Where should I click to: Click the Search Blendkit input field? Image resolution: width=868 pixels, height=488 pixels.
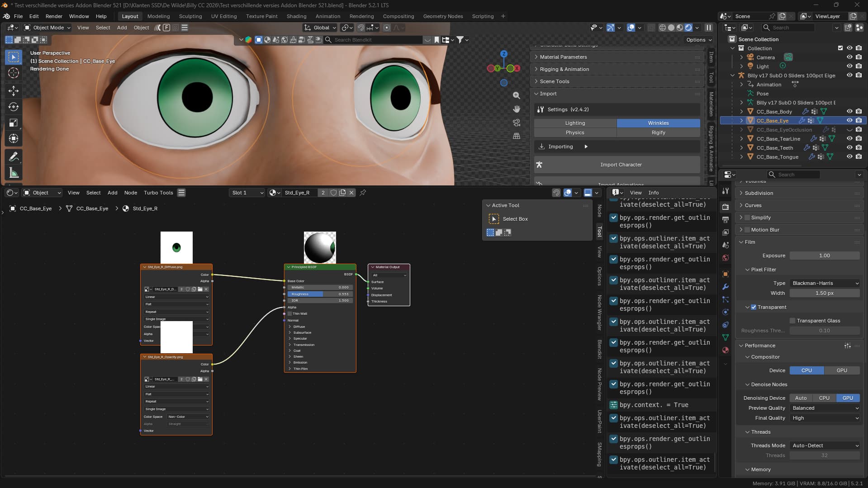pos(378,40)
